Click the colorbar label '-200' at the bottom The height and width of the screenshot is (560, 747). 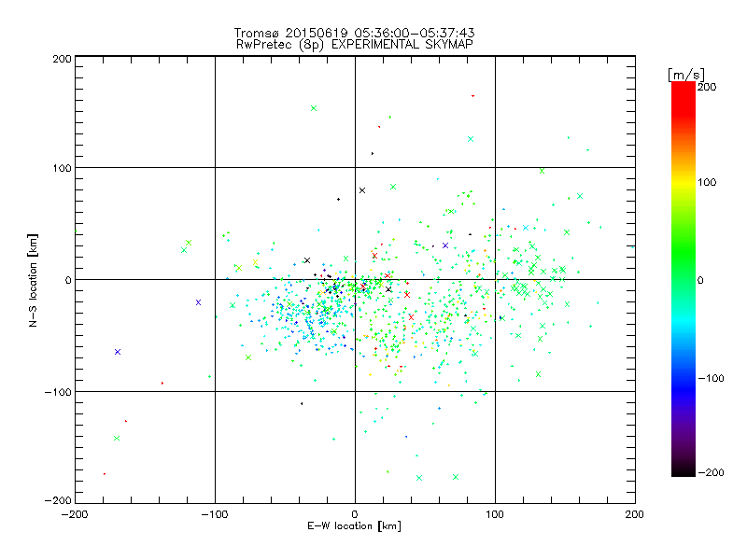click(x=711, y=472)
